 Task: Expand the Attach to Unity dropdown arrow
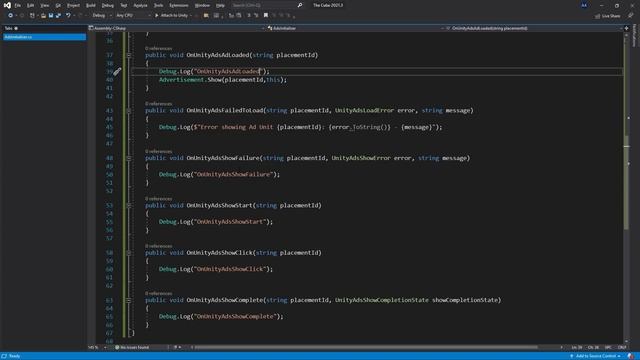click(x=191, y=16)
